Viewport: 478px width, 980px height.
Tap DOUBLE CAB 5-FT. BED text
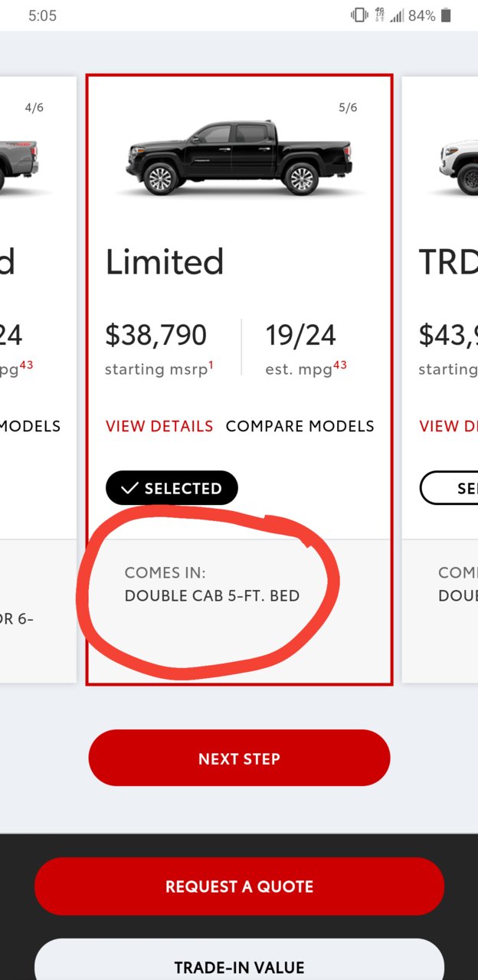click(x=212, y=595)
